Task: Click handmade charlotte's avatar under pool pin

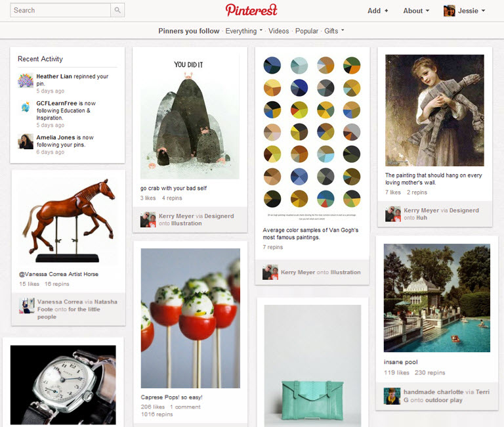Action: click(x=392, y=395)
